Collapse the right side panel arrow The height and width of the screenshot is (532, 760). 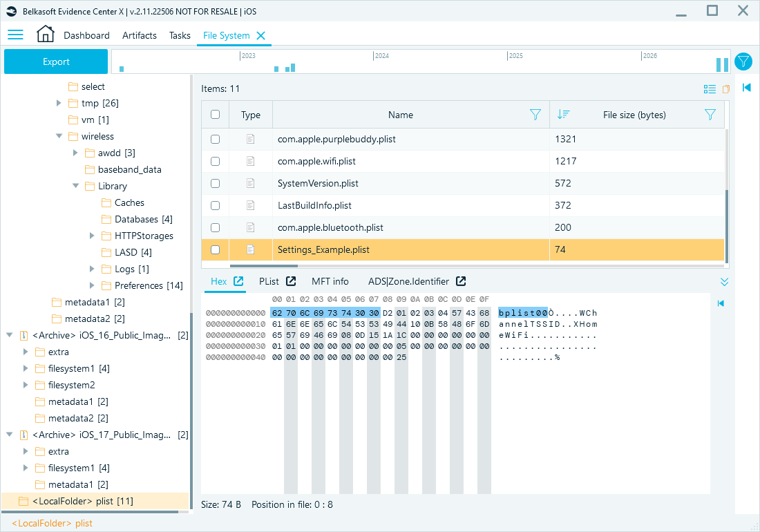746,87
